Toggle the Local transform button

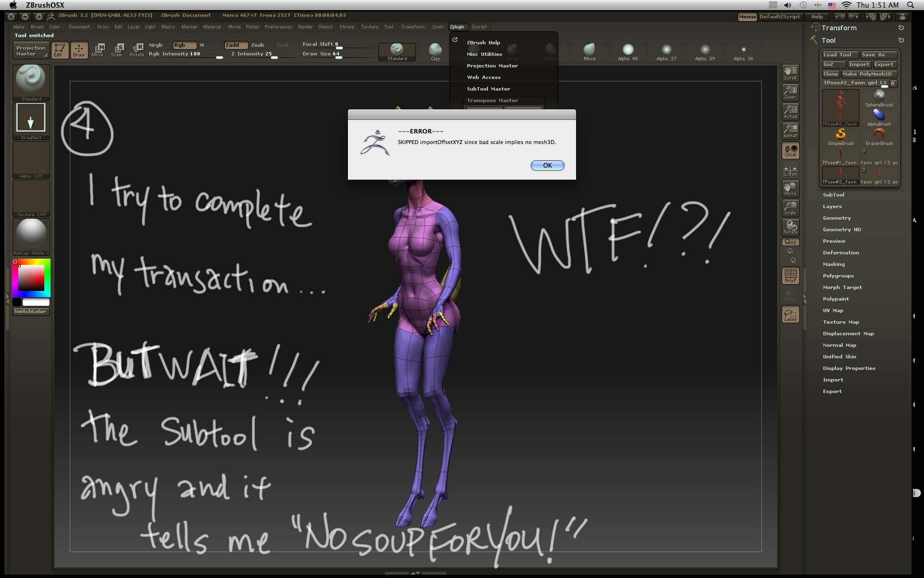pos(790,150)
